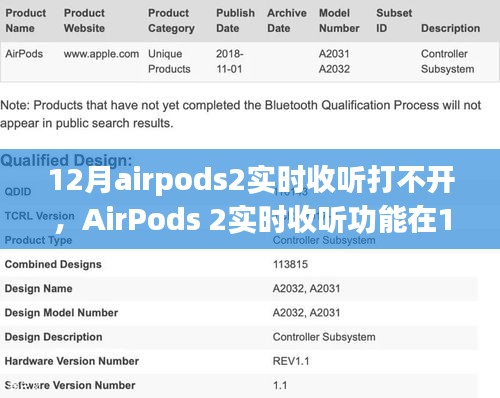Image resolution: width=500 pixels, height=398 pixels.
Task: Select the Design Model Number value A2032, A2031
Action: click(306, 313)
